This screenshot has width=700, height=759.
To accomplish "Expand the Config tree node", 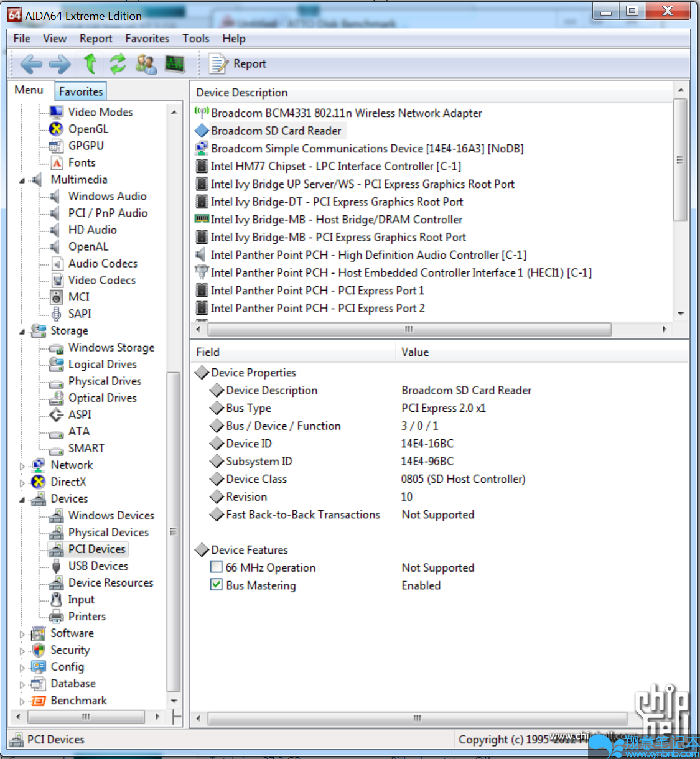I will point(22,668).
